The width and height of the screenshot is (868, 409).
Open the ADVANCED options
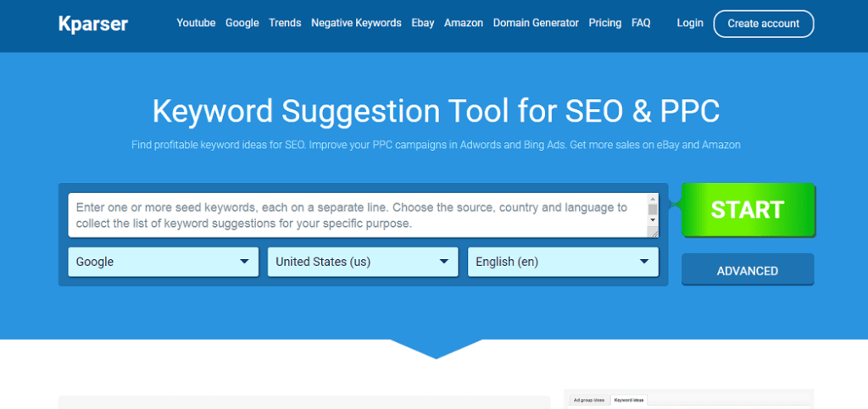(748, 271)
